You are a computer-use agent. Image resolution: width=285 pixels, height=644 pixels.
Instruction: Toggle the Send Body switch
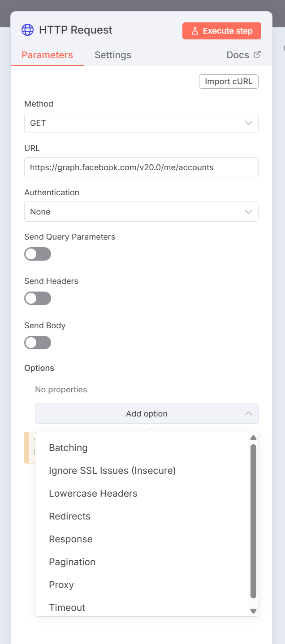click(38, 343)
